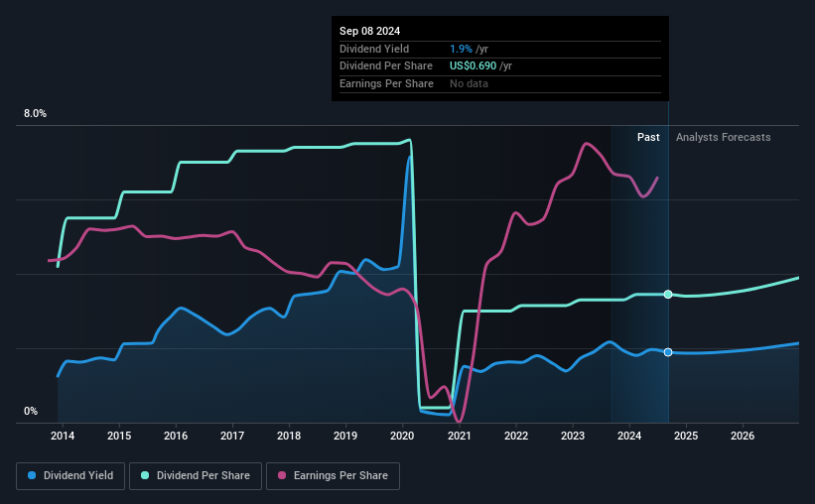The width and height of the screenshot is (815, 504).
Task: Click the 2015 x-axis label
Action: (119, 436)
